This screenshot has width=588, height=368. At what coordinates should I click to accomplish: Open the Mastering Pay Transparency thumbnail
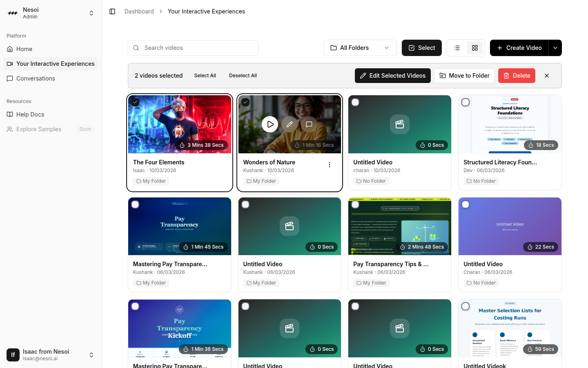pyautogui.click(x=180, y=226)
